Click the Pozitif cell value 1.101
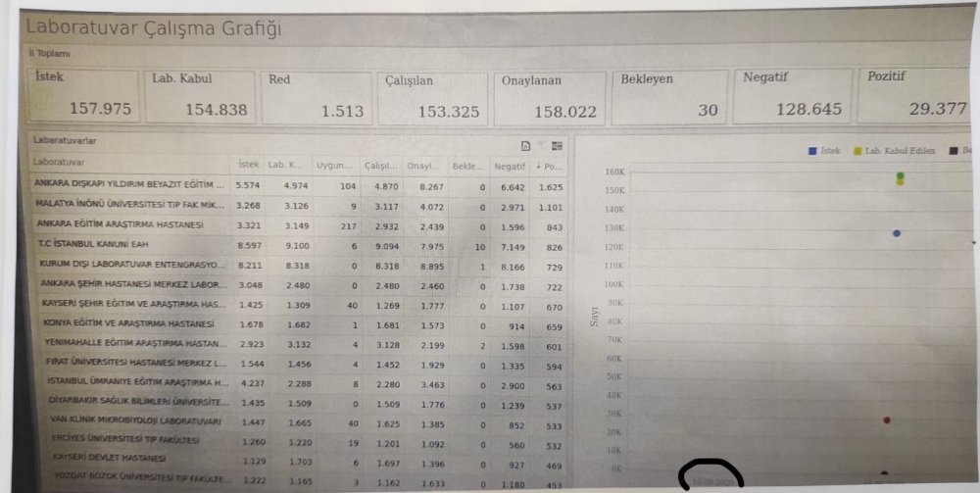Image resolution: width=980 pixels, height=493 pixels. pyautogui.click(x=551, y=208)
